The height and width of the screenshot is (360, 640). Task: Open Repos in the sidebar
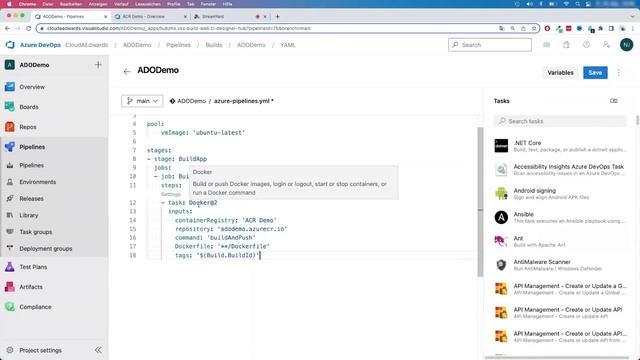[28, 127]
